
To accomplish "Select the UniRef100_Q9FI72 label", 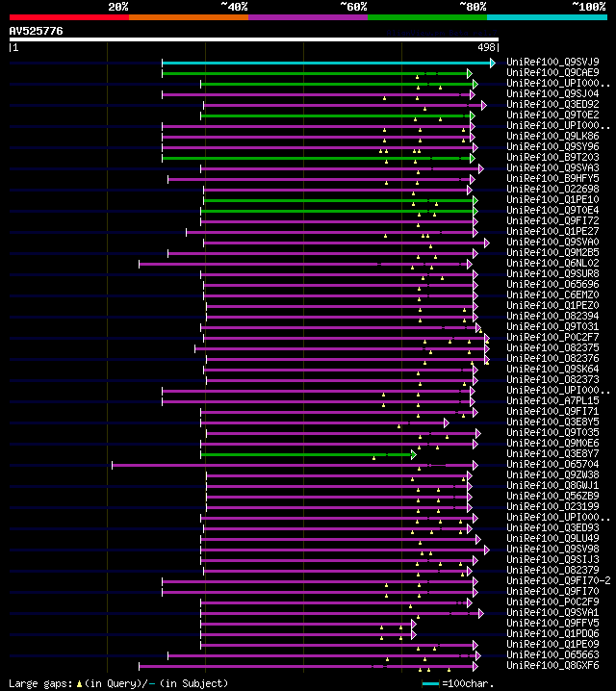I will tap(552, 220).
